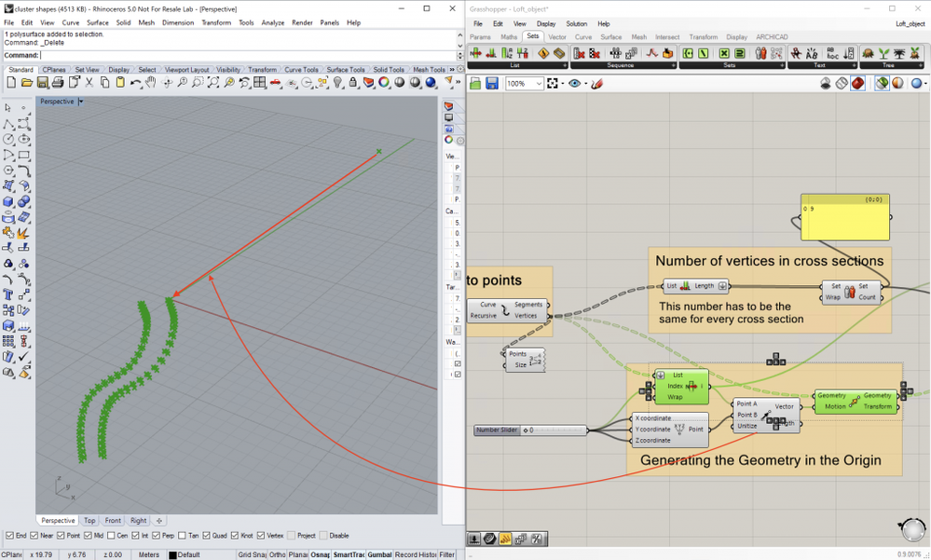Toggle the Mid osnap checkbox
This screenshot has width=931, height=560.
[88, 536]
